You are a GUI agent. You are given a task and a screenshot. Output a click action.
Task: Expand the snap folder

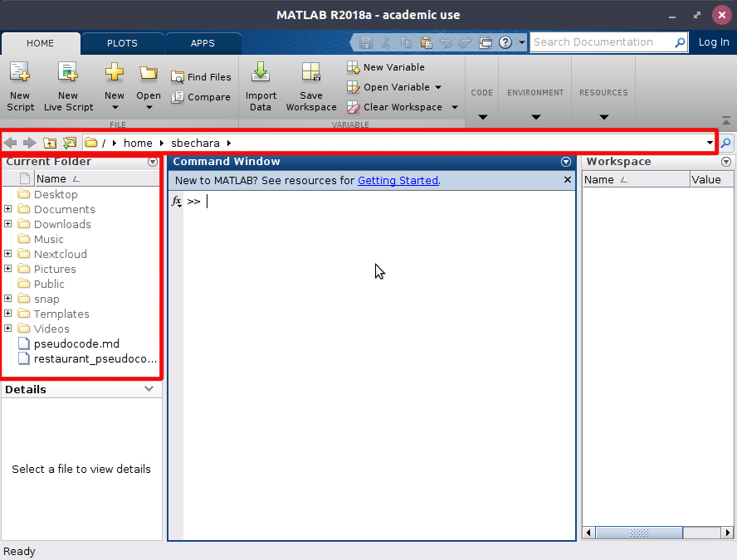tap(8, 299)
